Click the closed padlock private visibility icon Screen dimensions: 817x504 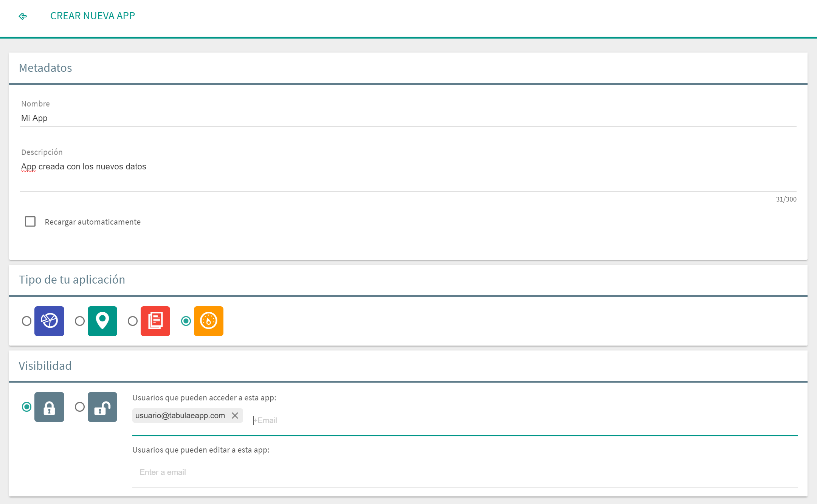49,407
